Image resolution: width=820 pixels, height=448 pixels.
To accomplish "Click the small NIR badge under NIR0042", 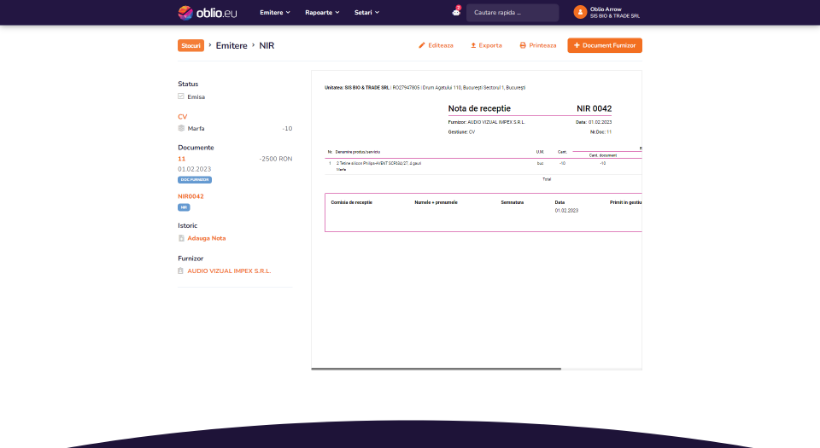I will 184,208.
